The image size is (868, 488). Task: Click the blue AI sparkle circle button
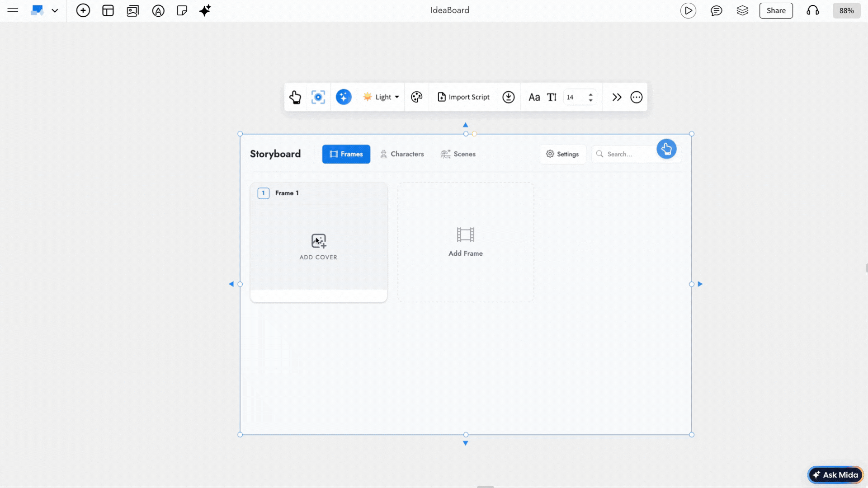coord(344,97)
